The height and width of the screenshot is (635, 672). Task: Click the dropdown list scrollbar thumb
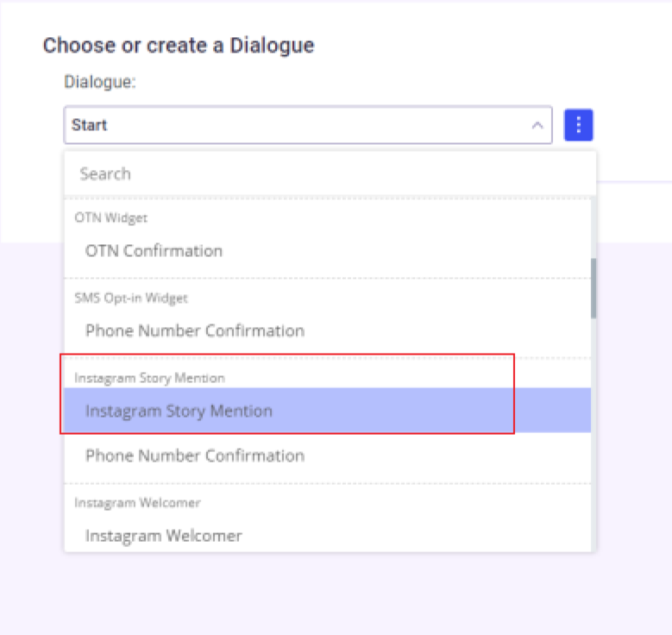(593, 287)
